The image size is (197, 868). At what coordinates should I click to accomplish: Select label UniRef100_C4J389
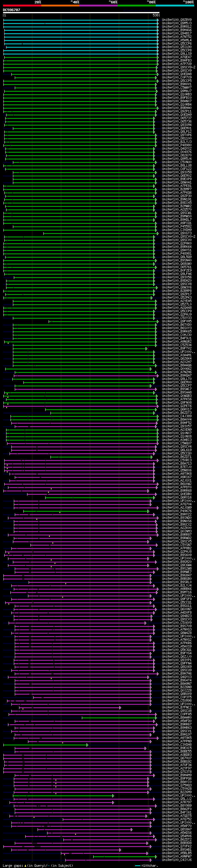coord(177,416)
